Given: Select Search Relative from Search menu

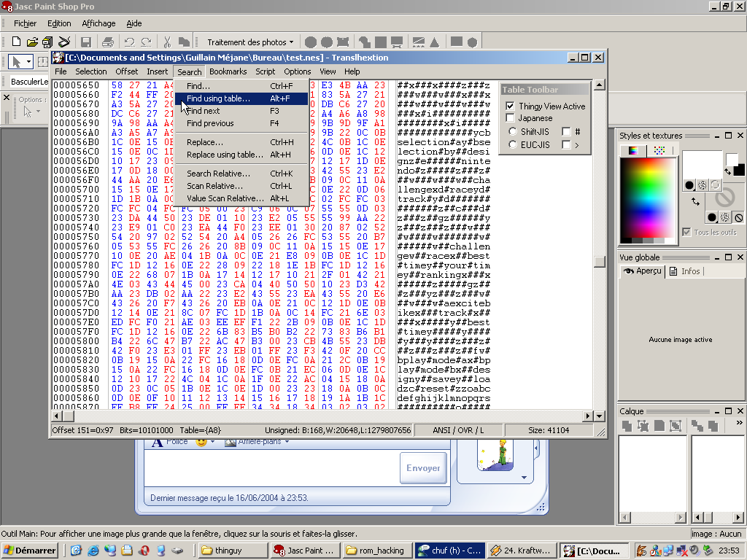Looking at the screenshot, I should (241, 174).
